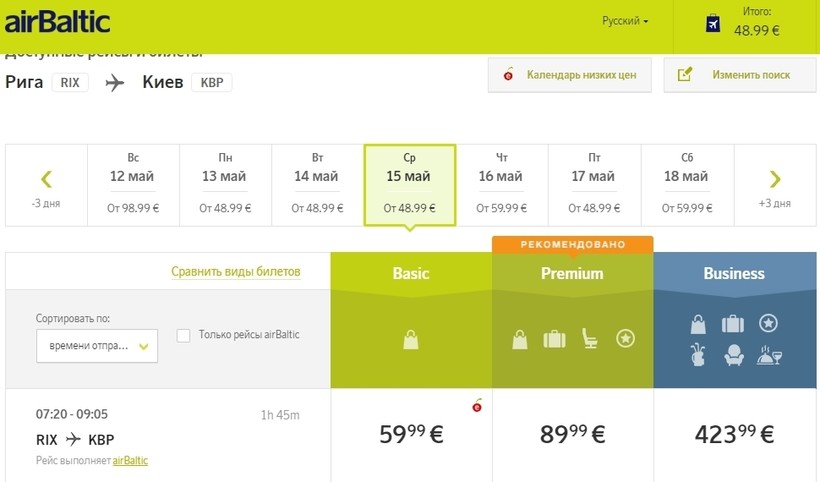
Task: Open the Календарь низких цен button
Action: [570, 75]
